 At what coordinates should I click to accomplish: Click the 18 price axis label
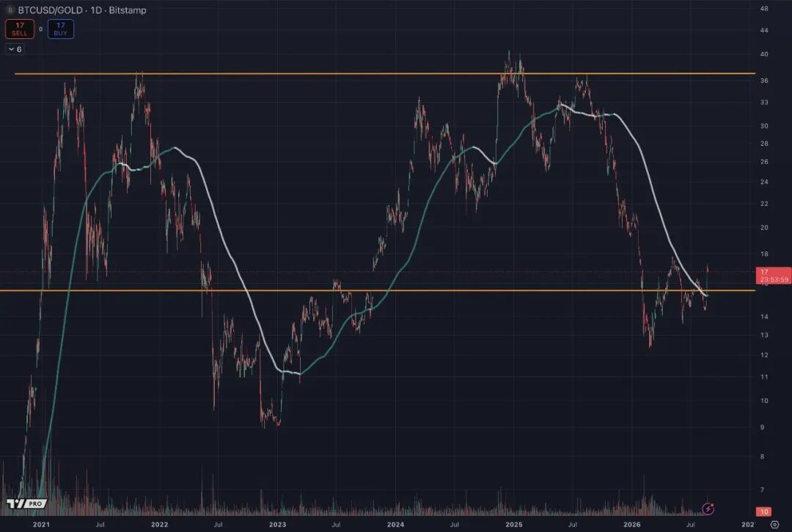pyautogui.click(x=764, y=254)
